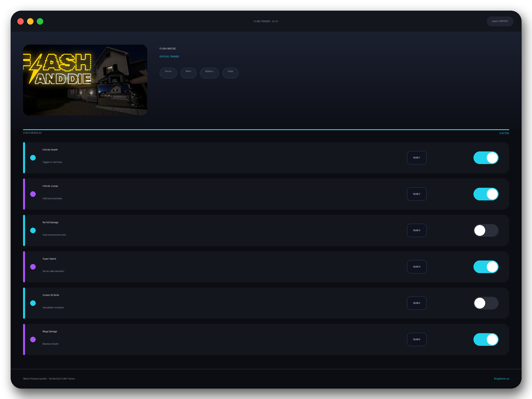This screenshot has height=399, width=532.
Task: Select the NUM 6 hotkey box
Action: click(417, 339)
